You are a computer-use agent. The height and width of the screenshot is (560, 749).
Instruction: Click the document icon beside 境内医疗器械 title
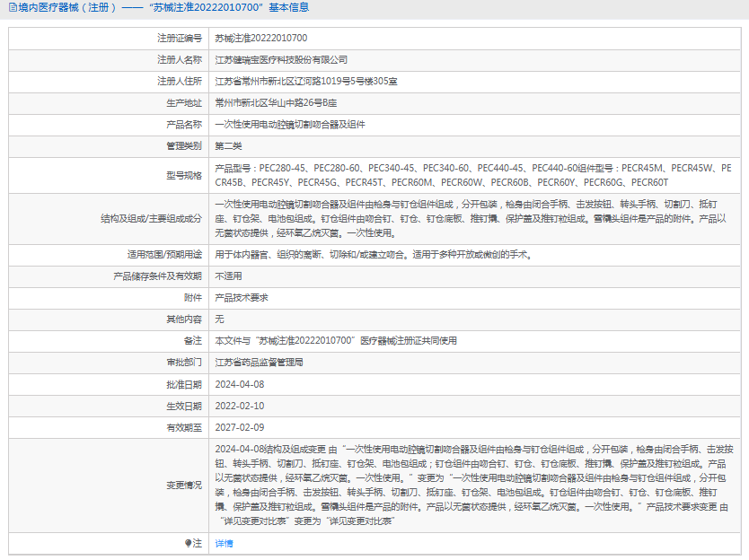click(13, 8)
